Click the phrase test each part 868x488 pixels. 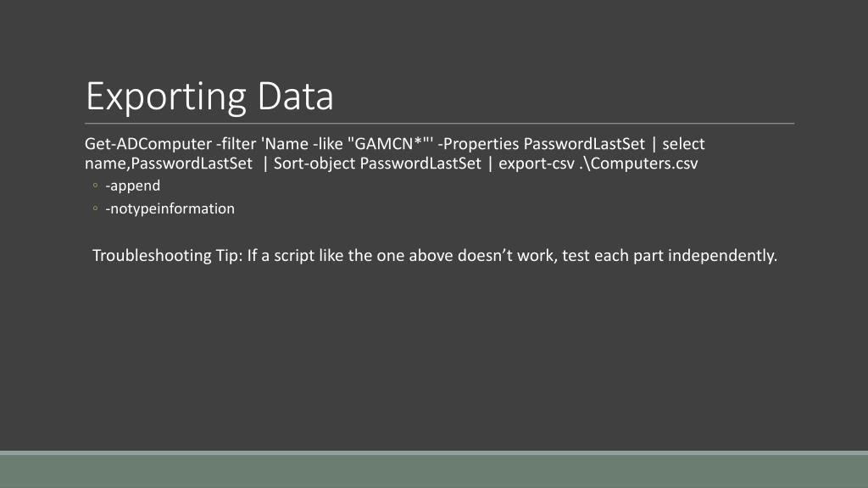(595, 256)
